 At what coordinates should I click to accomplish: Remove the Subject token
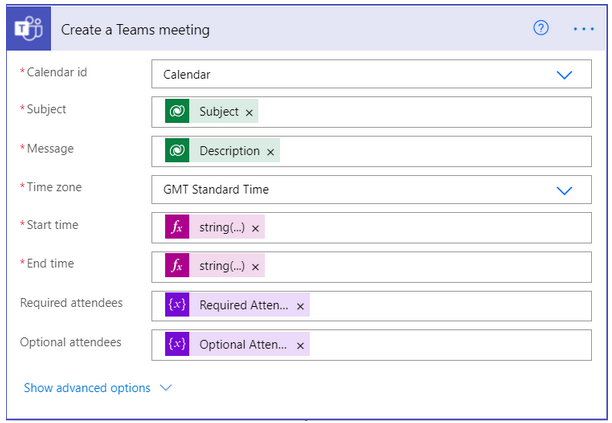pyautogui.click(x=249, y=113)
